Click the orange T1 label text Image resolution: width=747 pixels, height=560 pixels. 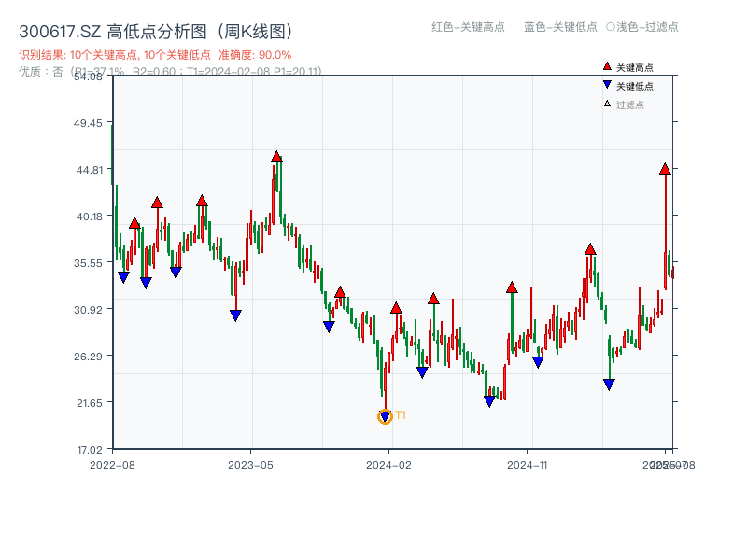point(401,415)
